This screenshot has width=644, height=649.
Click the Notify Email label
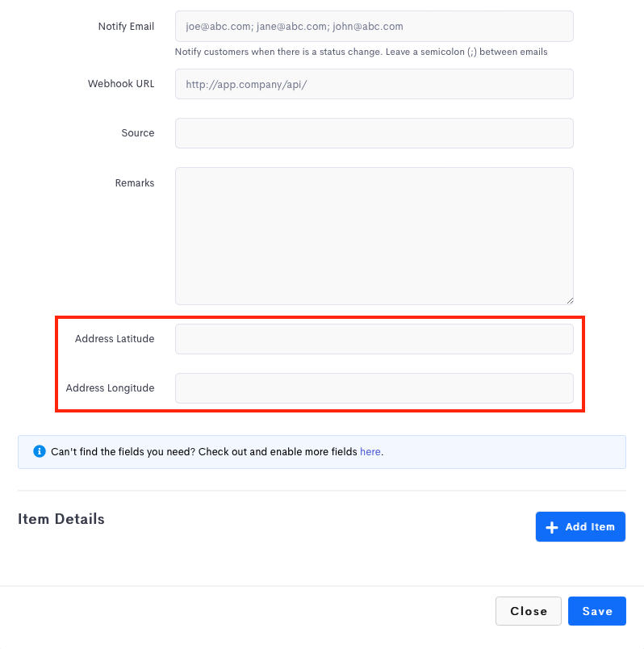tap(126, 27)
